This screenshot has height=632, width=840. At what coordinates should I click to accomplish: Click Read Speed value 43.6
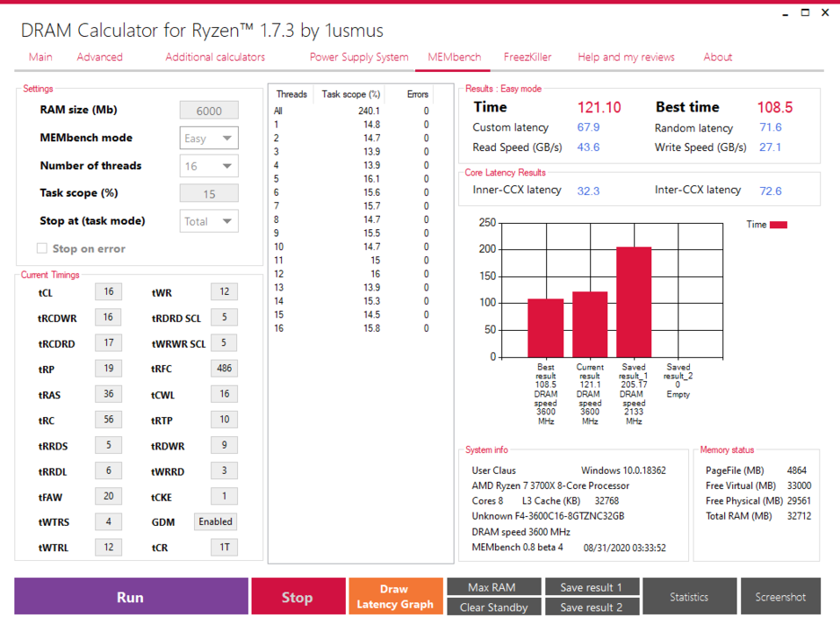(x=588, y=147)
